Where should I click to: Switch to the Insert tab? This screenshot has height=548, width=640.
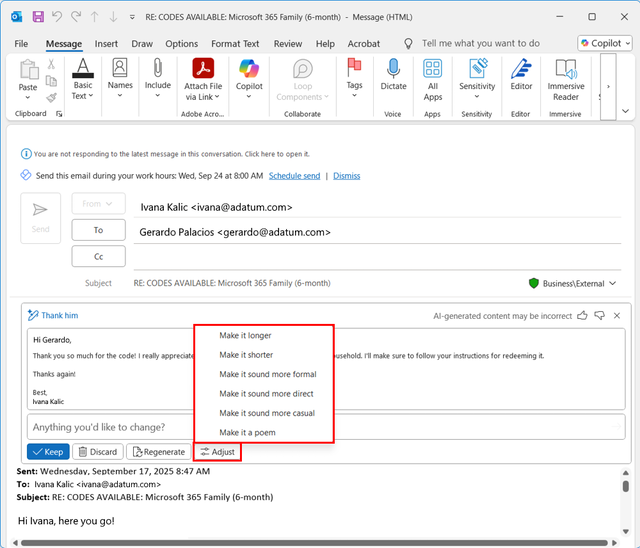[106, 44]
